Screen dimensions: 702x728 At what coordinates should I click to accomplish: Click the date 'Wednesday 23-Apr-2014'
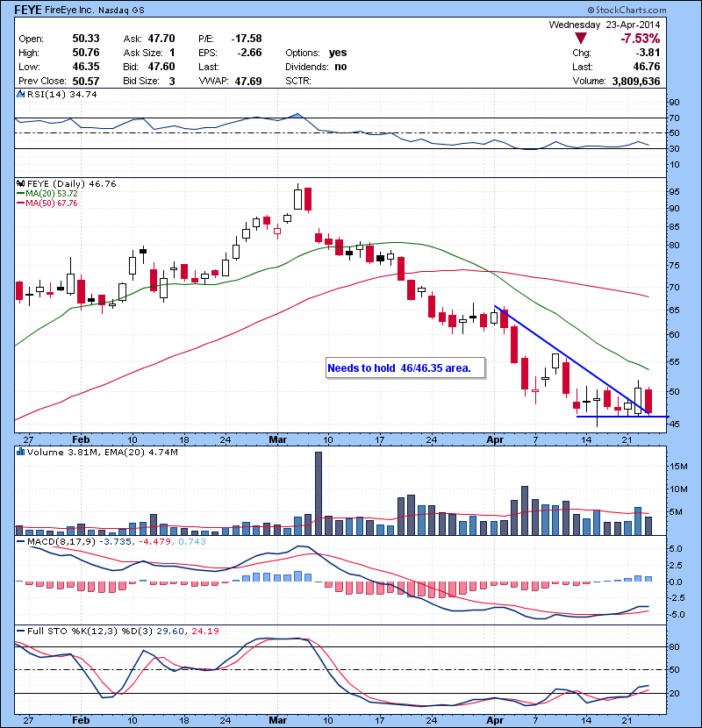coord(605,25)
